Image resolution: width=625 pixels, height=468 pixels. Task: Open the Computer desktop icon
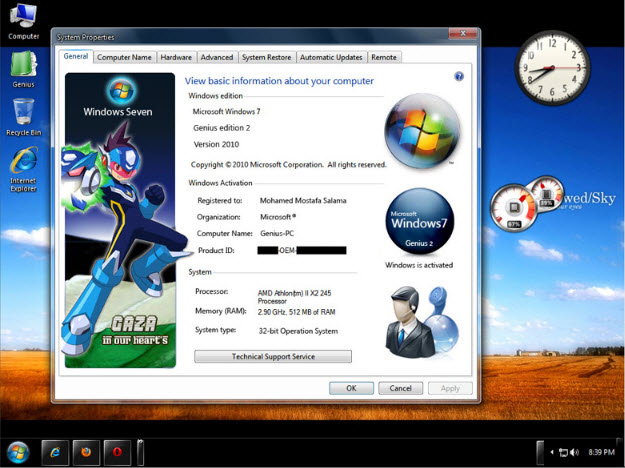[x=24, y=21]
